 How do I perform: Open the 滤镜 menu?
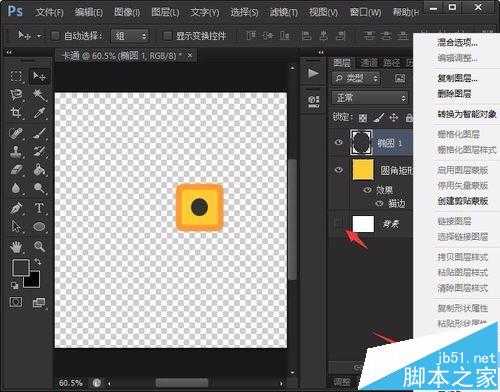[284, 12]
